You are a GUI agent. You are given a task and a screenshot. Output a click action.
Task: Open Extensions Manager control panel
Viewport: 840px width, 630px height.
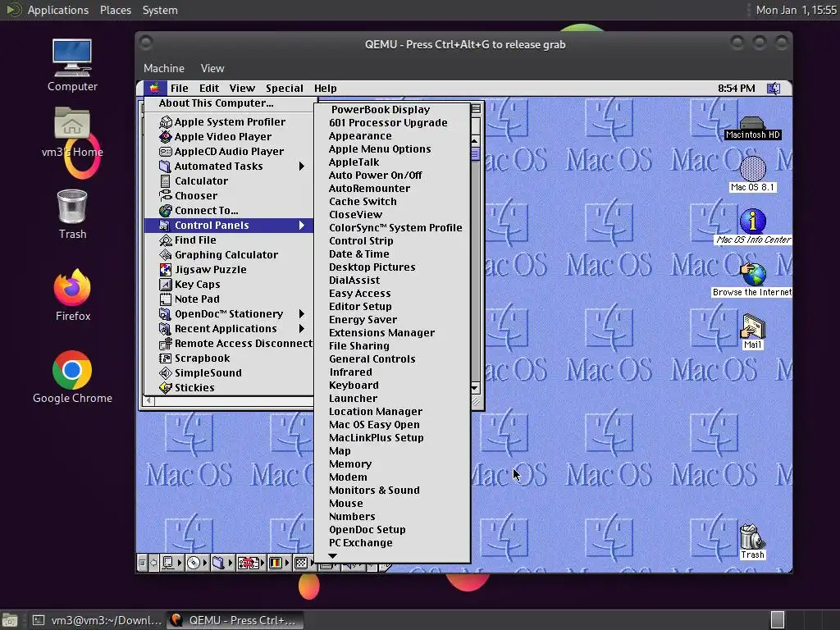(392, 333)
